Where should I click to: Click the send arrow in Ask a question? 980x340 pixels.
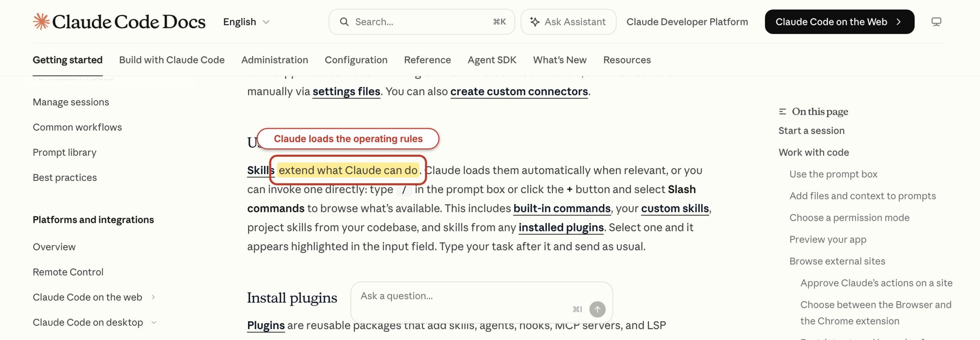(597, 309)
